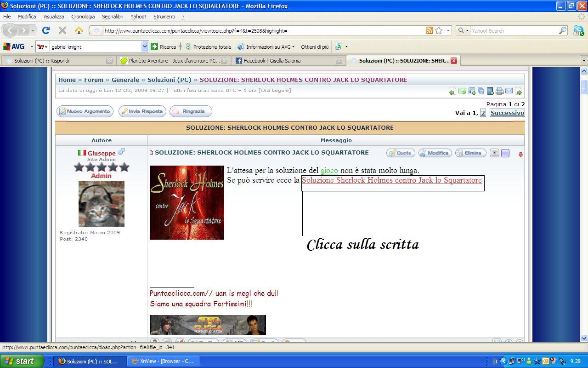Click the Skype icon in the toolbar
The width and height of the screenshot is (588, 368).
coord(578,30)
